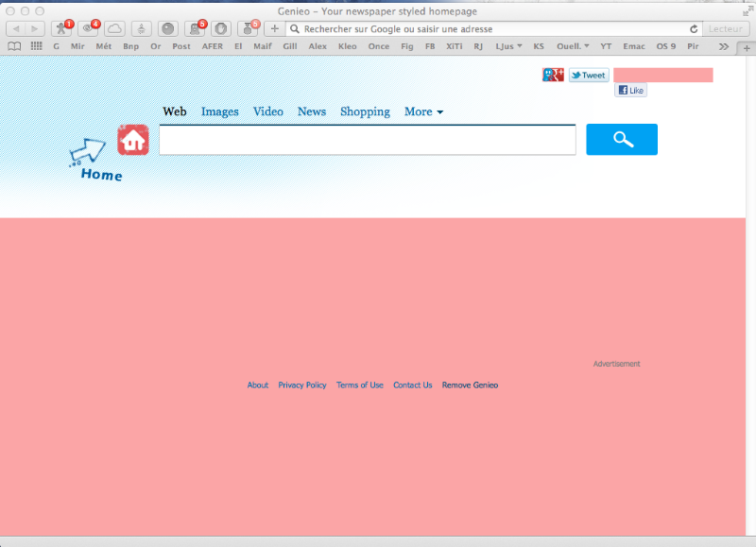Image resolution: width=756 pixels, height=547 pixels.
Task: Reload the page with the refresh icon
Action: click(694, 29)
